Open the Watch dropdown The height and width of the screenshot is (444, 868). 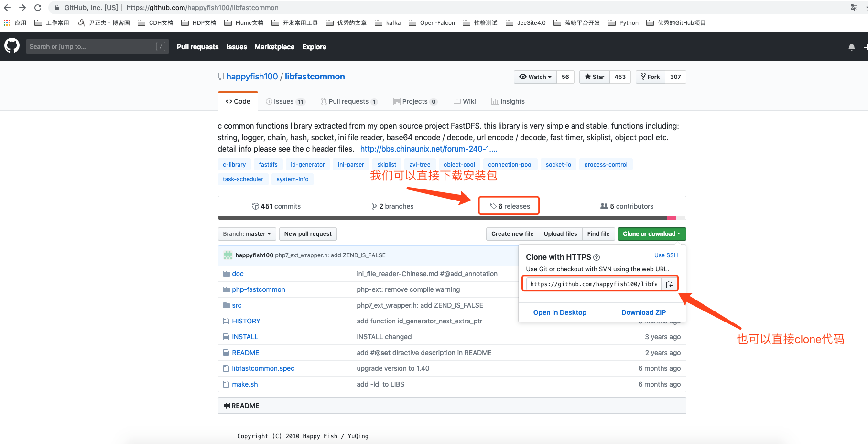(x=535, y=77)
